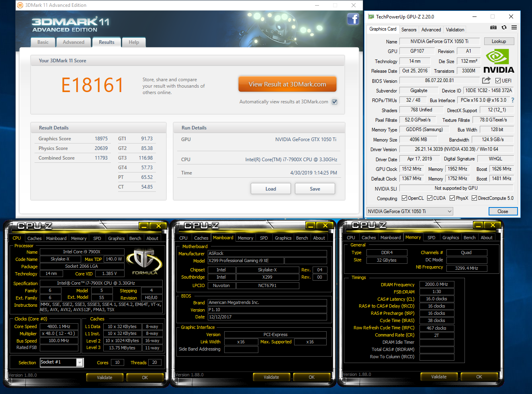Click the Graphics Score value 18975
This screenshot has width=532, height=394.
tap(101, 139)
